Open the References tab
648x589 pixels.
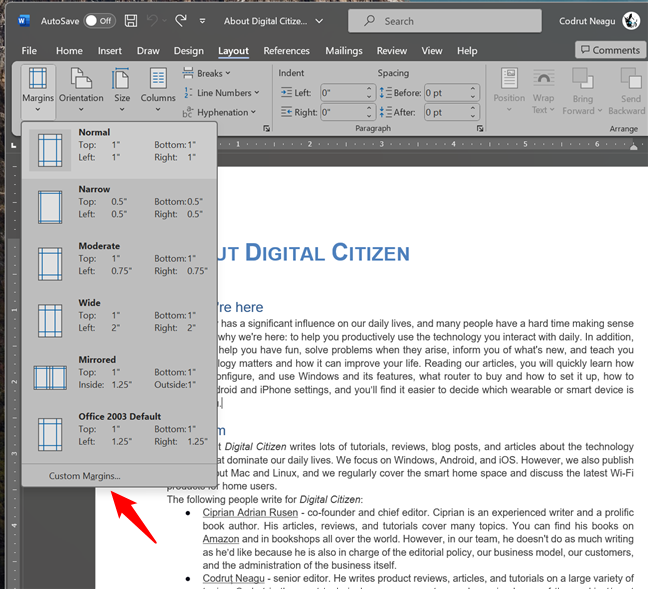286,51
